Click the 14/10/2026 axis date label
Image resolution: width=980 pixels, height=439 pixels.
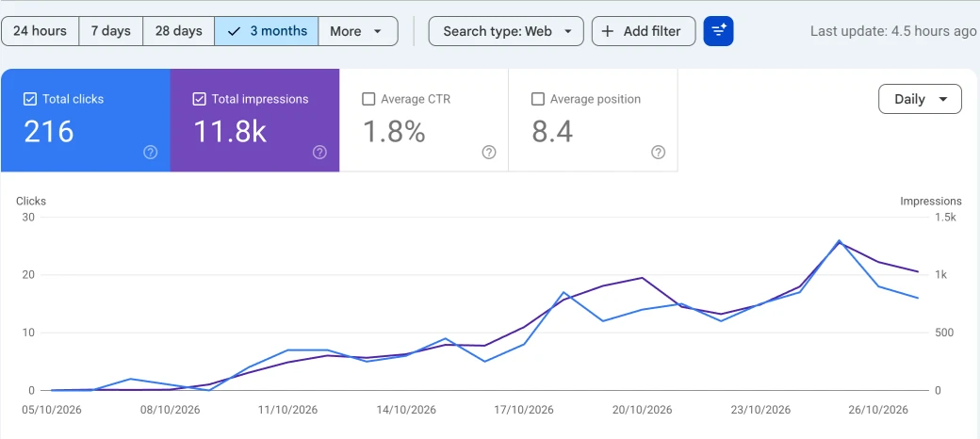click(405, 410)
